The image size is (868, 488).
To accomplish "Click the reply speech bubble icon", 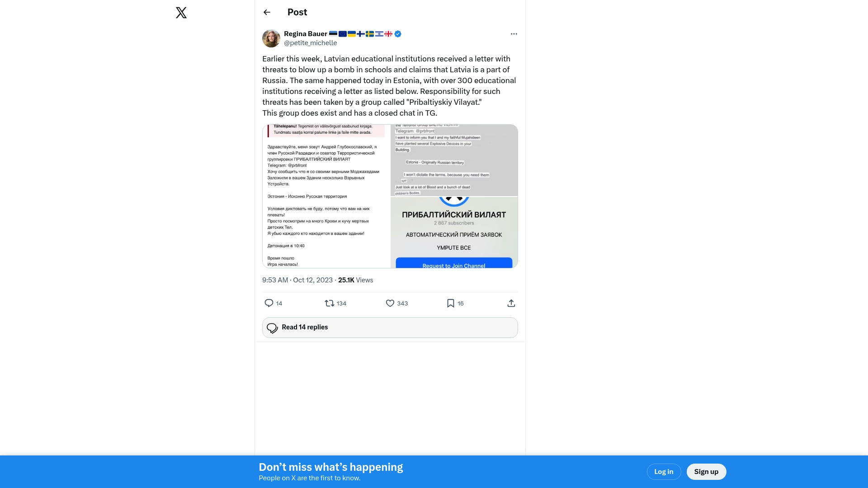I will point(269,303).
